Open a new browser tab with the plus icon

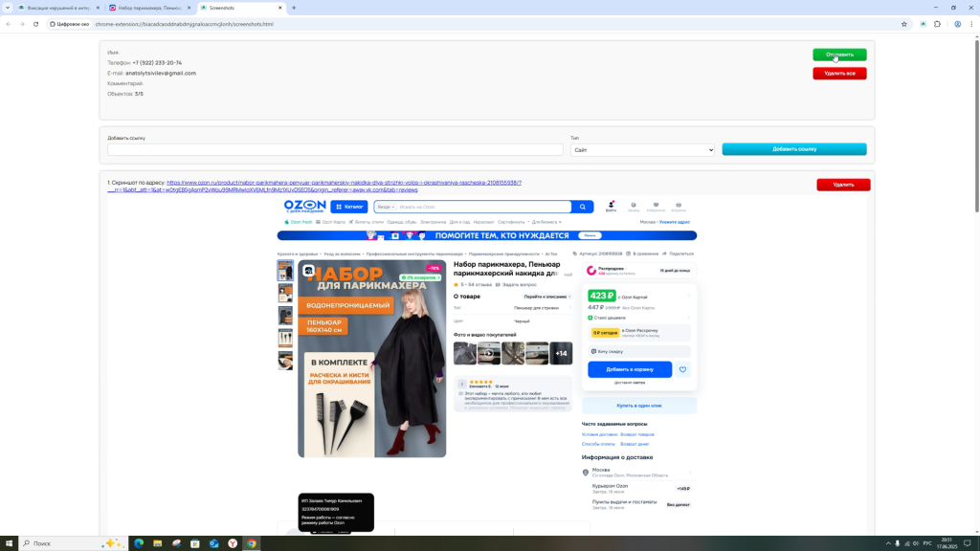click(294, 8)
